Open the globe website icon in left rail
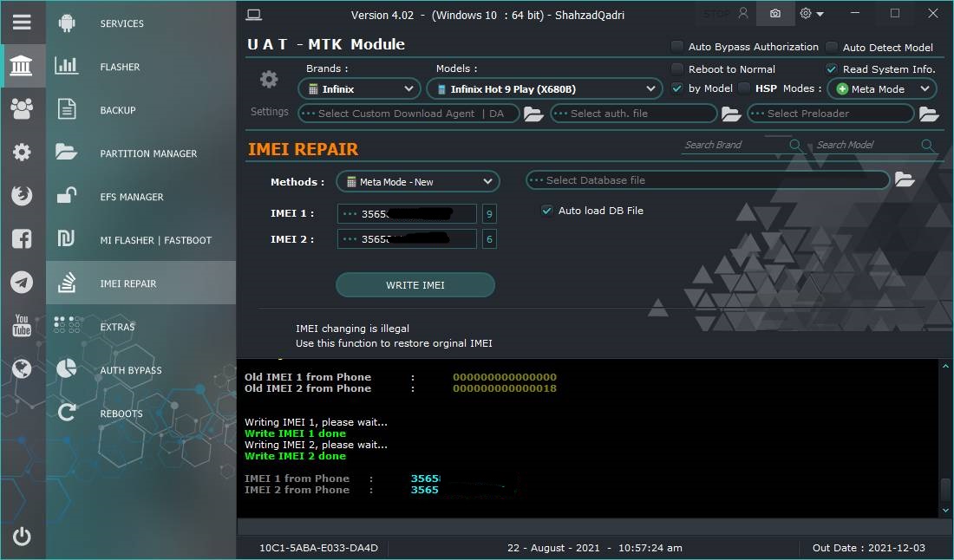Image resolution: width=954 pixels, height=560 pixels. pos(22,368)
